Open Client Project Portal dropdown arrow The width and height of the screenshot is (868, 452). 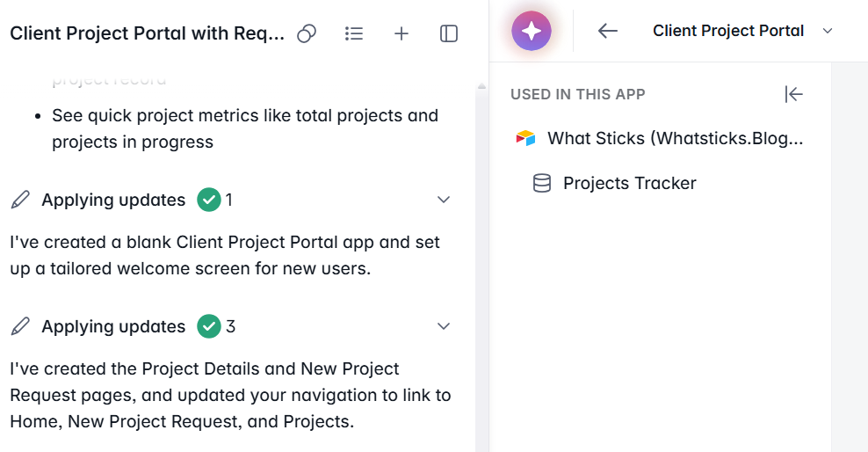tap(828, 31)
